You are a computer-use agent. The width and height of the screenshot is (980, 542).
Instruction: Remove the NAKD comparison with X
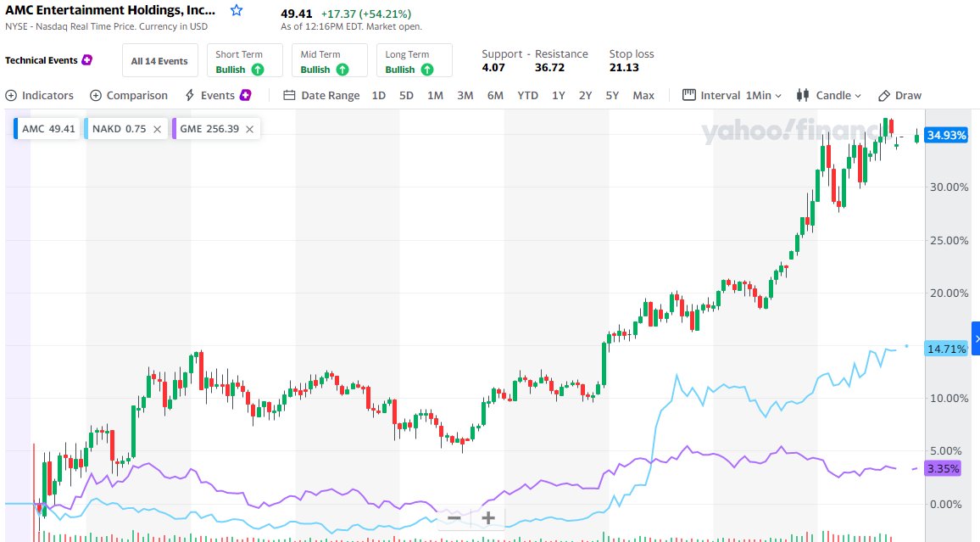coord(158,130)
